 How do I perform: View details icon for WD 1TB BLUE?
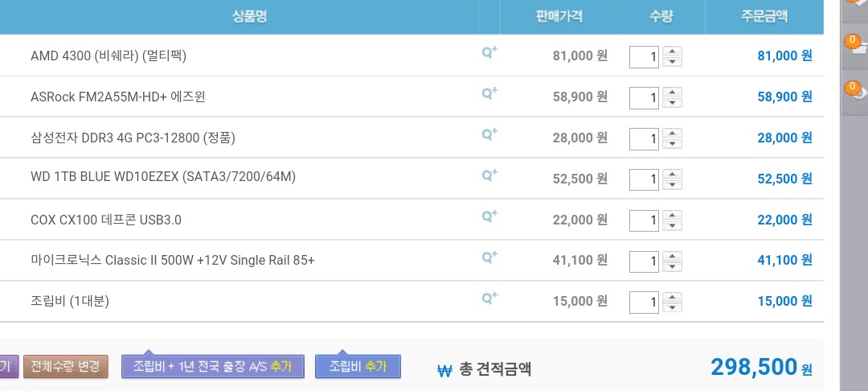[489, 175]
